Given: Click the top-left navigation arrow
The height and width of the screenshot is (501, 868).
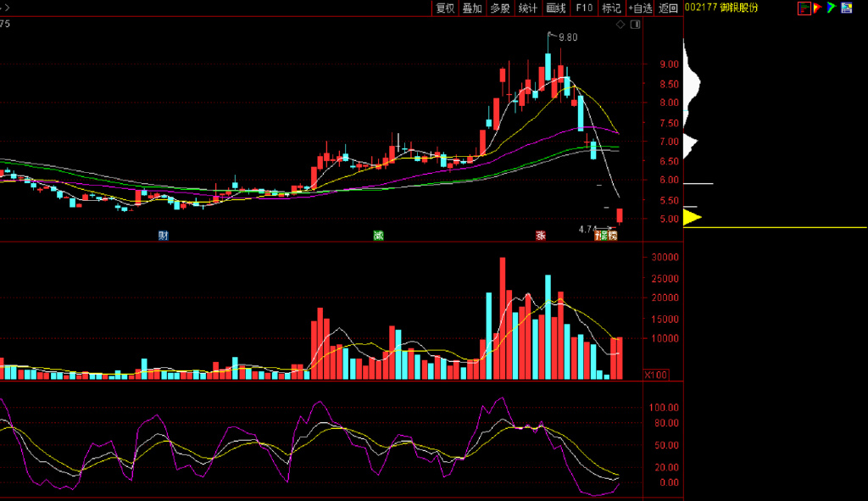Looking at the screenshot, I should pyautogui.click(x=5, y=8).
